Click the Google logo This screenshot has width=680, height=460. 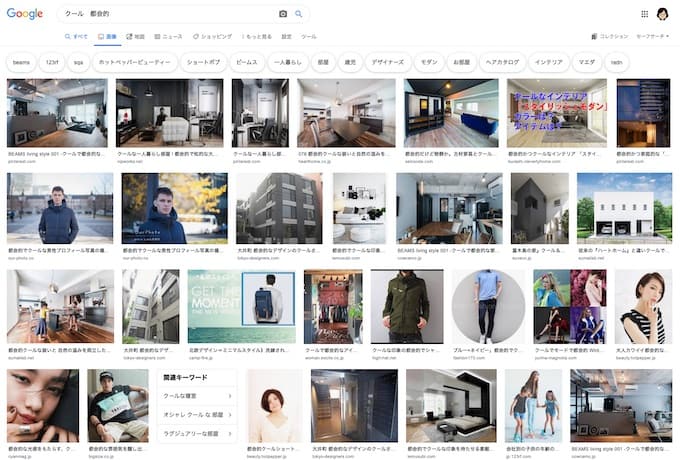(x=25, y=14)
